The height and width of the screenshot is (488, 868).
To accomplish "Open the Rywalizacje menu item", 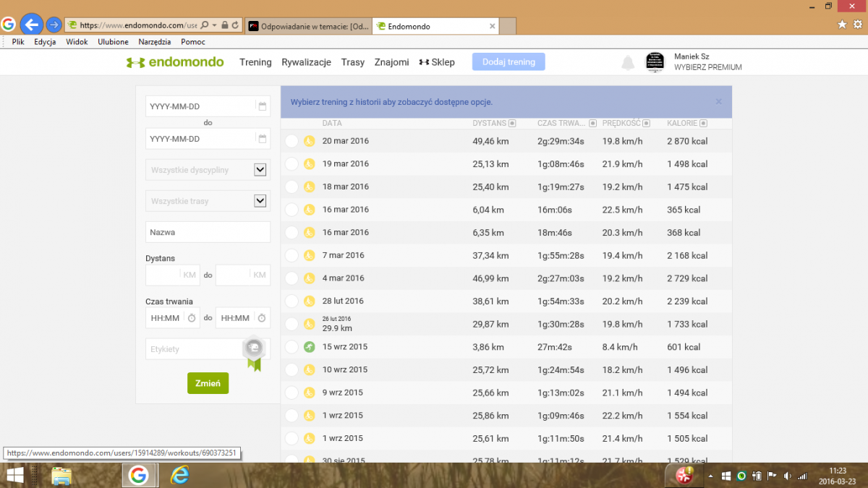I will (306, 62).
